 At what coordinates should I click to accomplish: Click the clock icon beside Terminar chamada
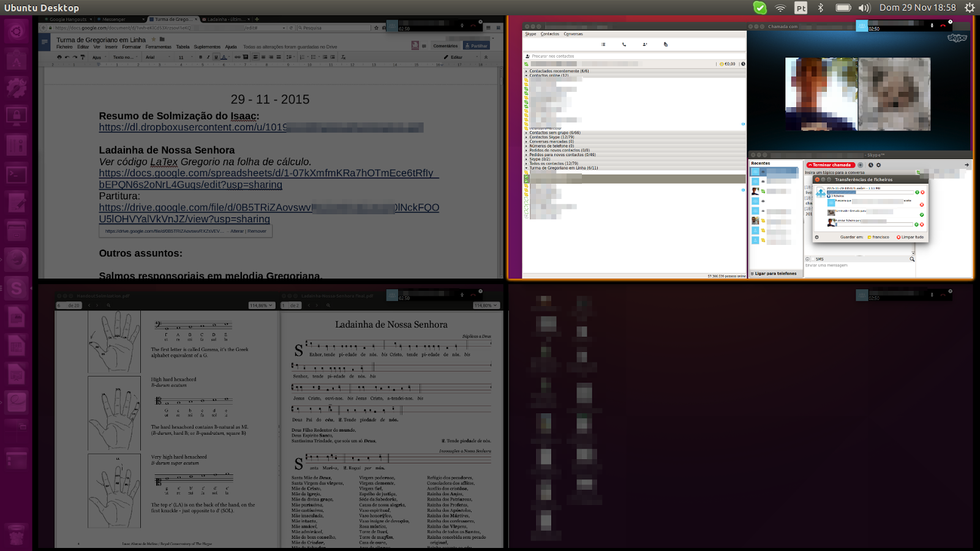(x=870, y=165)
